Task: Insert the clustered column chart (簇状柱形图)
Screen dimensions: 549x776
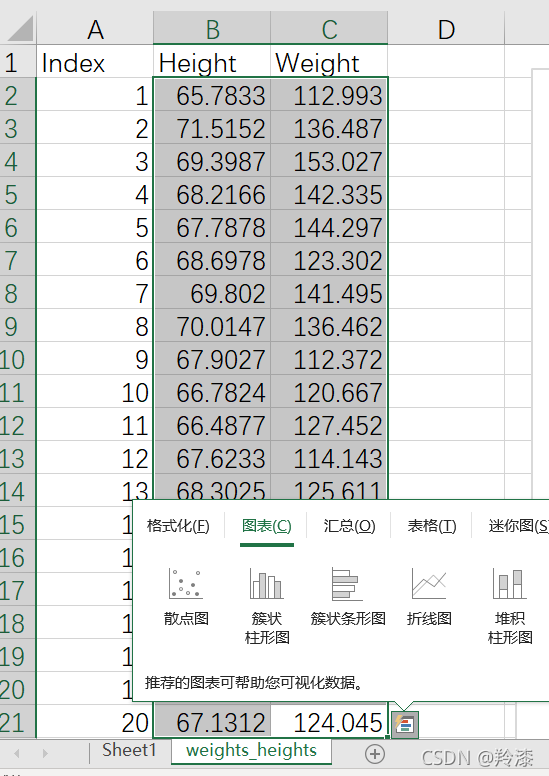Action: 267,606
